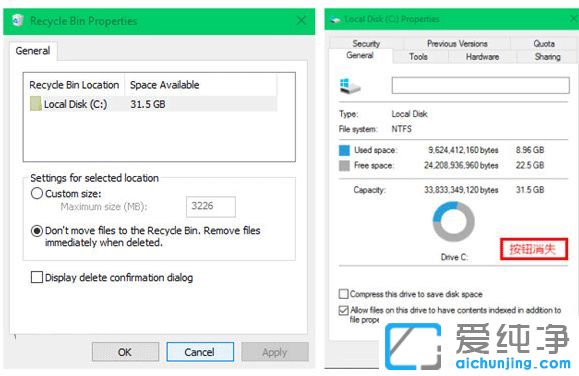The image size is (579, 376).
Task: Click the 24,208,936,960 bytes free value
Action: (x=461, y=165)
